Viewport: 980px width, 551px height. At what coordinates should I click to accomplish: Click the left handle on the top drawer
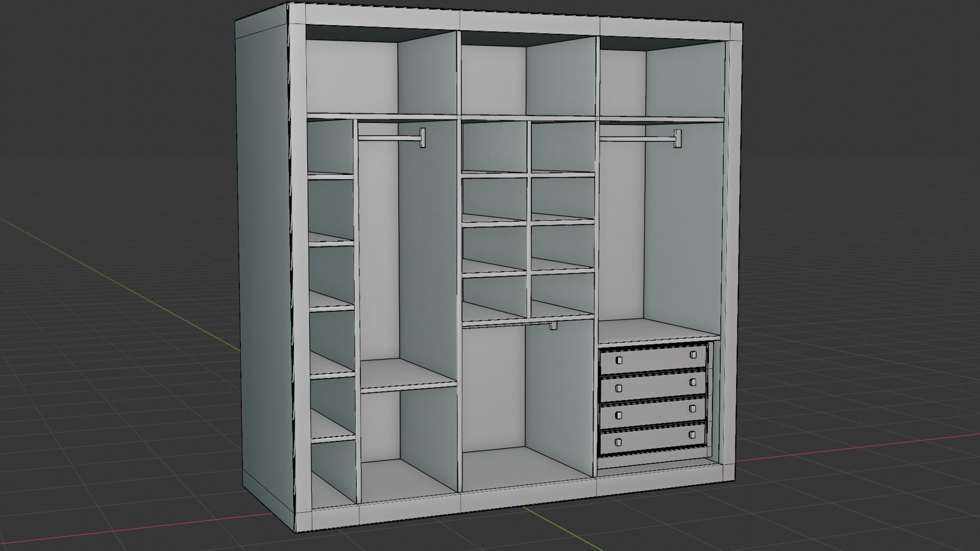(x=619, y=361)
